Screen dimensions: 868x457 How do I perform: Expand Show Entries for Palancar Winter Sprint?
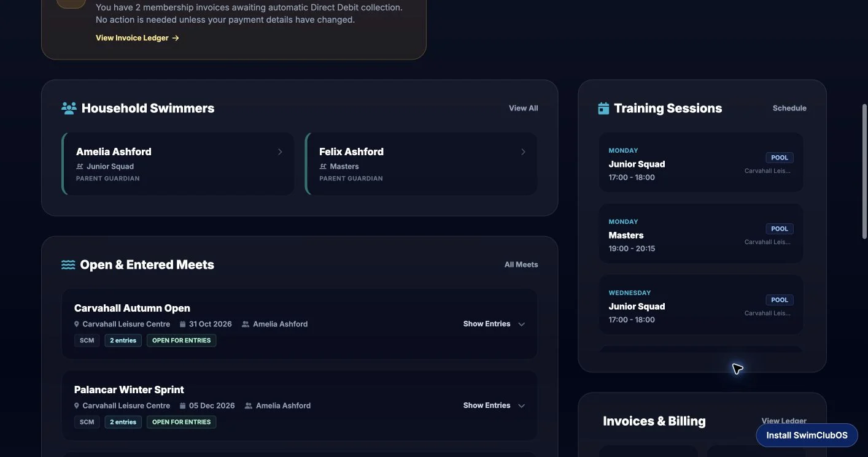pos(494,405)
